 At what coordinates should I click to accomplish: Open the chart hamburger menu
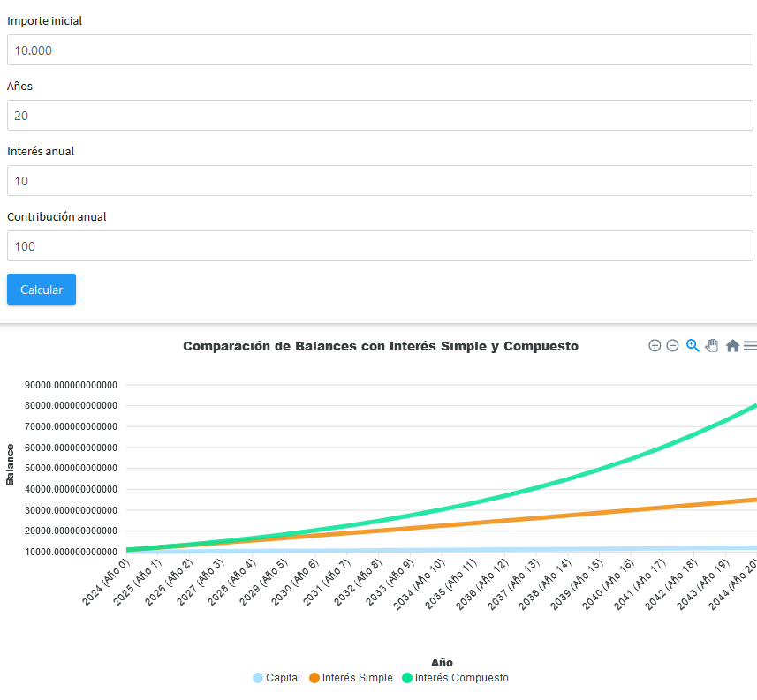click(750, 345)
